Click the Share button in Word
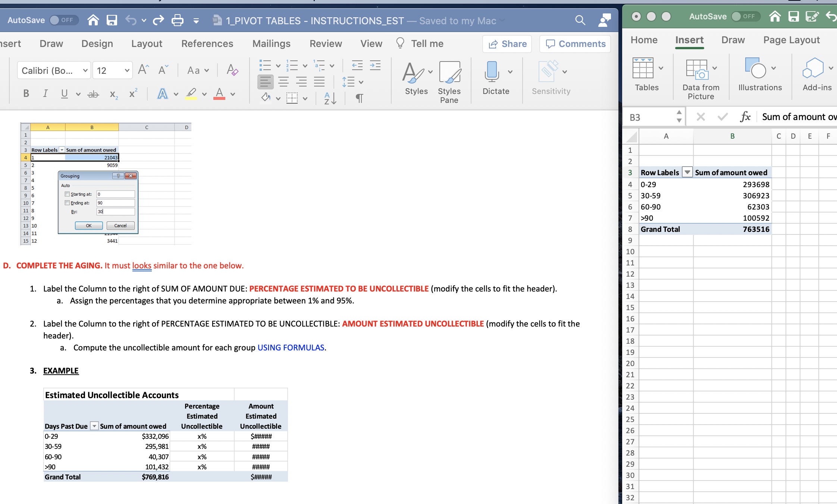The width and height of the screenshot is (837, 504). point(507,44)
